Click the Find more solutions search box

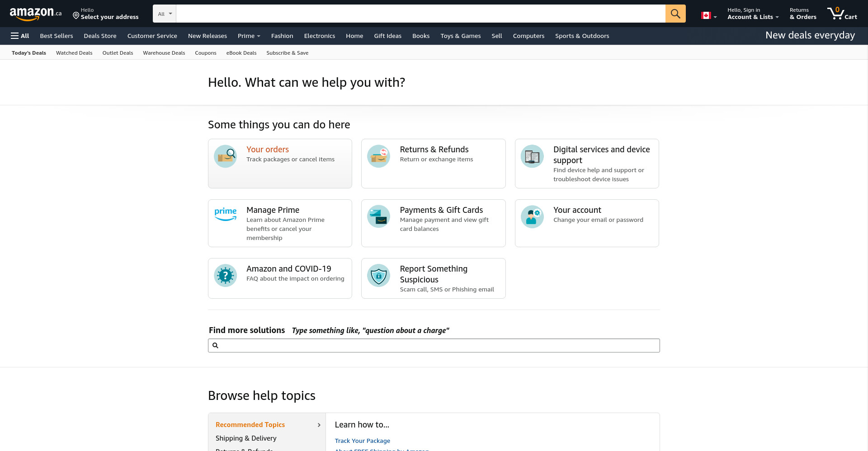click(434, 346)
